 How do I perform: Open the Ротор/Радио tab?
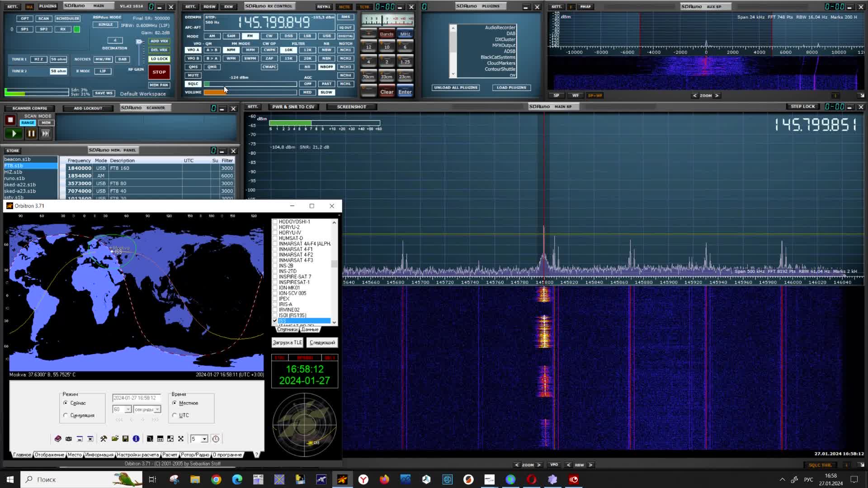point(195,455)
